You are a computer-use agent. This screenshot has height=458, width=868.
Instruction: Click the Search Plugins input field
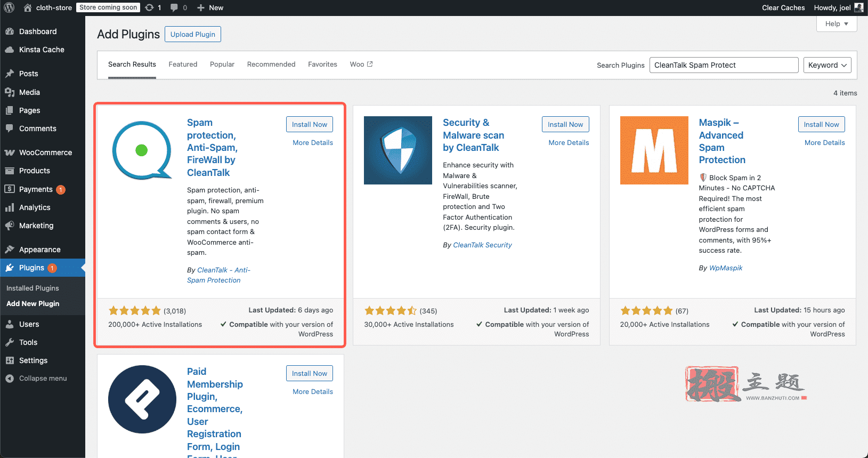(724, 65)
